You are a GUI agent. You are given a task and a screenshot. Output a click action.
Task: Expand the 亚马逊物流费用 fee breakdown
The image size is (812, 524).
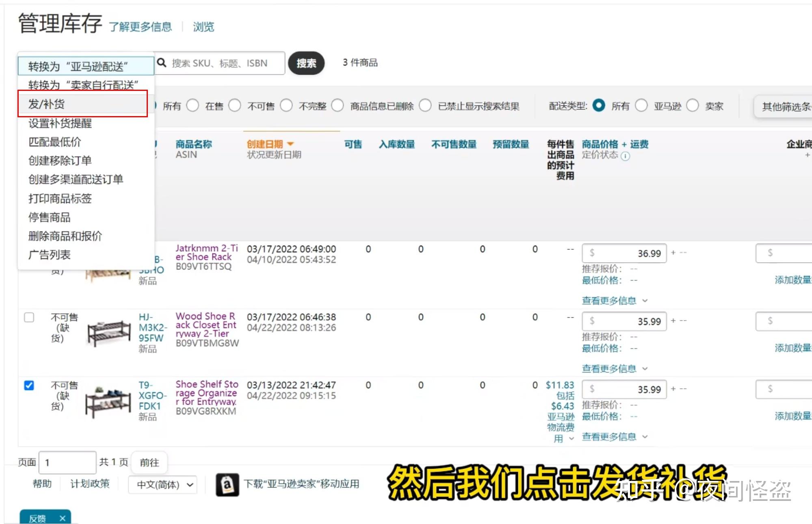pyautogui.click(x=571, y=438)
